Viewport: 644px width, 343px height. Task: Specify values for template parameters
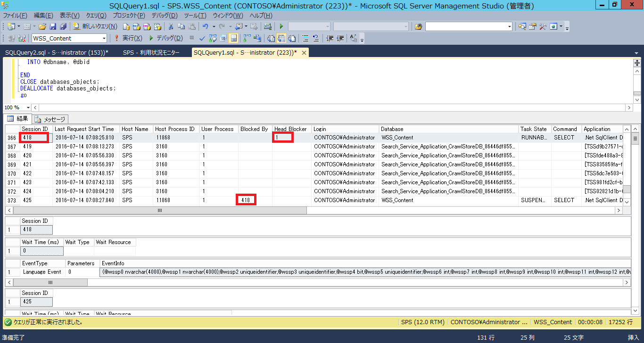coord(354,38)
